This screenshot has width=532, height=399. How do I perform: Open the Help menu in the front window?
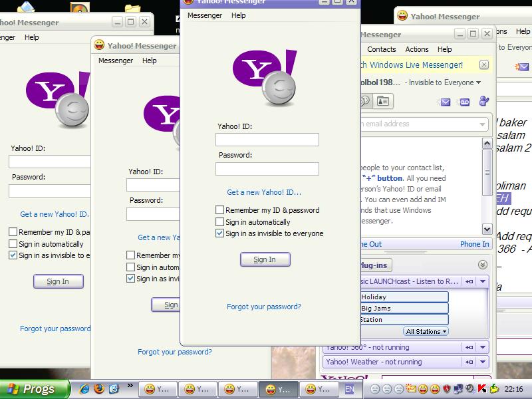[x=238, y=15]
